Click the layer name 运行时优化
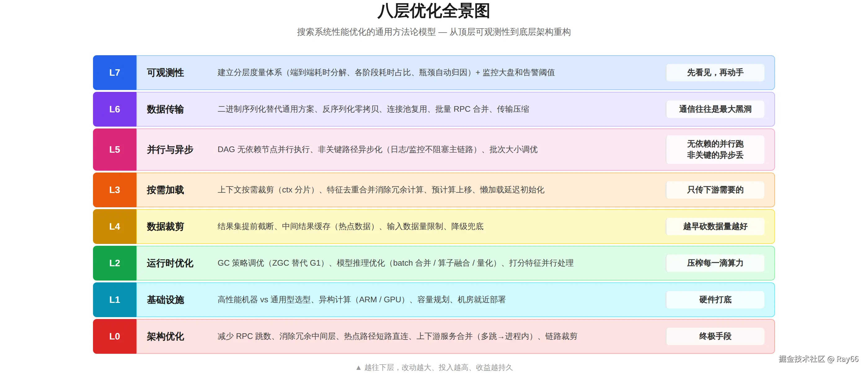Screen dimensions: 868x373 click(x=170, y=263)
